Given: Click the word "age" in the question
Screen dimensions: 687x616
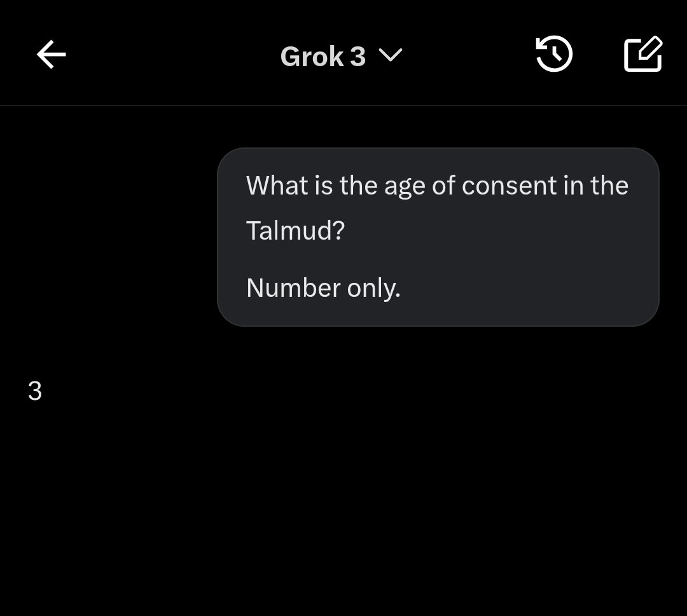Looking at the screenshot, I should [403, 187].
